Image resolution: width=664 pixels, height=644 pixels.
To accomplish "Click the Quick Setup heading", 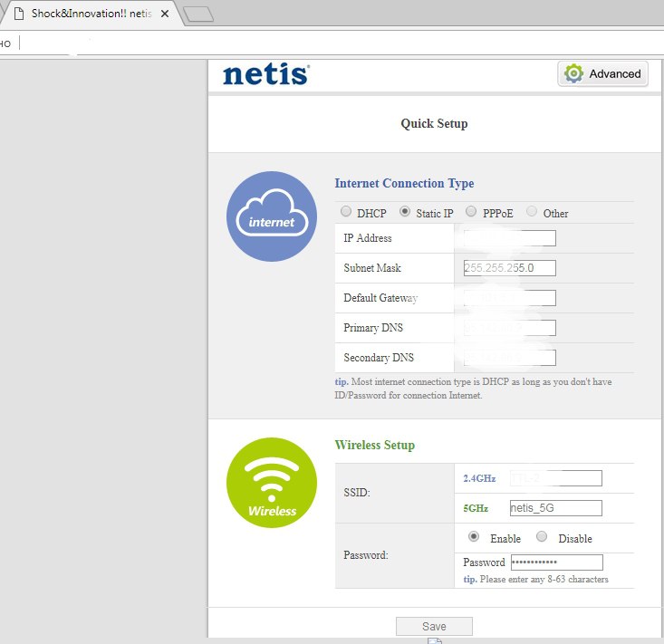I will 434,123.
